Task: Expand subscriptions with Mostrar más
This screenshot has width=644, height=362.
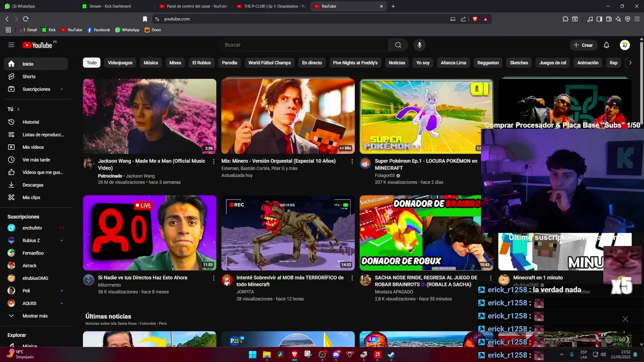Action: click(34, 316)
